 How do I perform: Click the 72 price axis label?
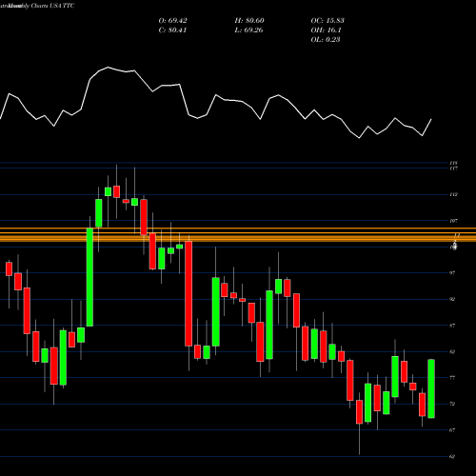[452, 404]
